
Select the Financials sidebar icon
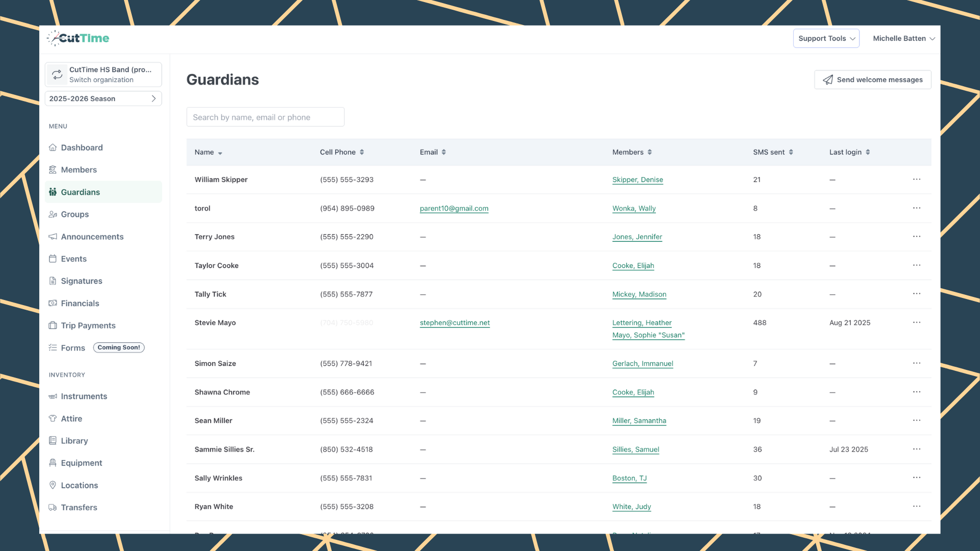click(x=53, y=303)
